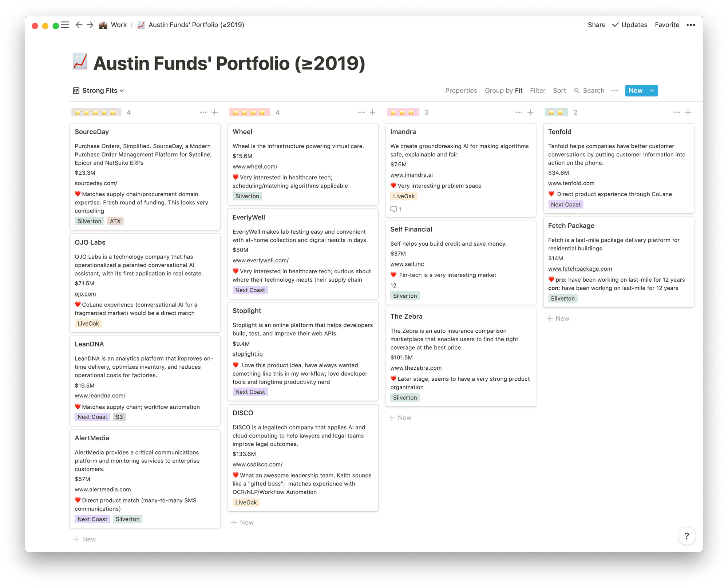Add card via three-star column plus
This screenshot has height=587, width=728.
coord(530,112)
